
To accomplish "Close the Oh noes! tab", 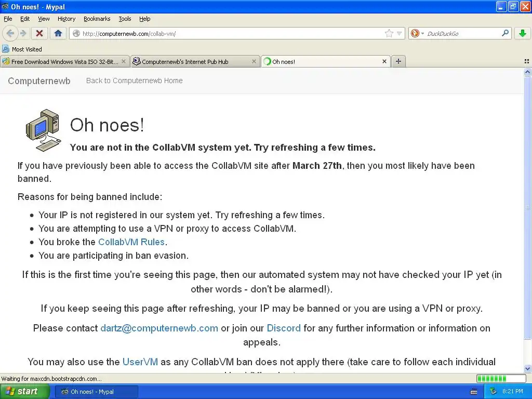I will point(384,61).
